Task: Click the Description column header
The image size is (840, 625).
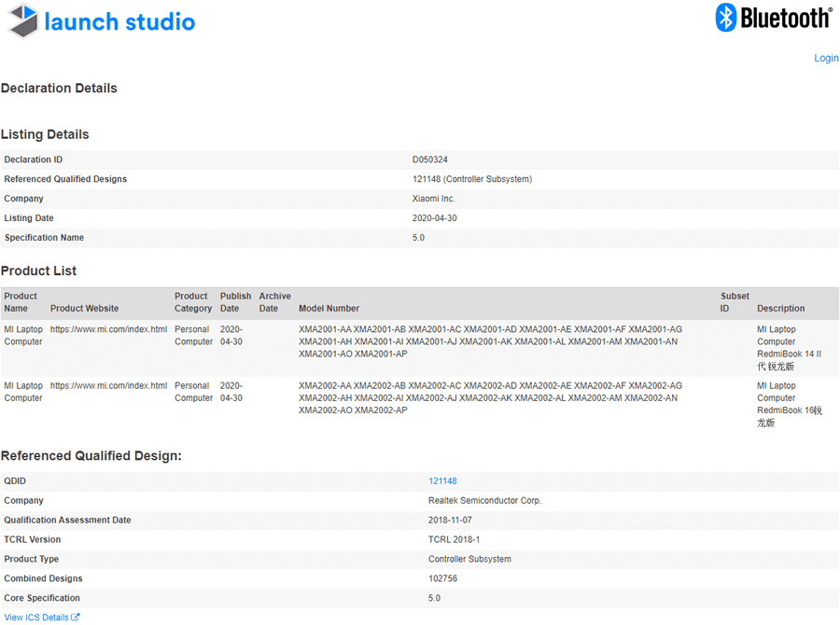Action: 780,309
